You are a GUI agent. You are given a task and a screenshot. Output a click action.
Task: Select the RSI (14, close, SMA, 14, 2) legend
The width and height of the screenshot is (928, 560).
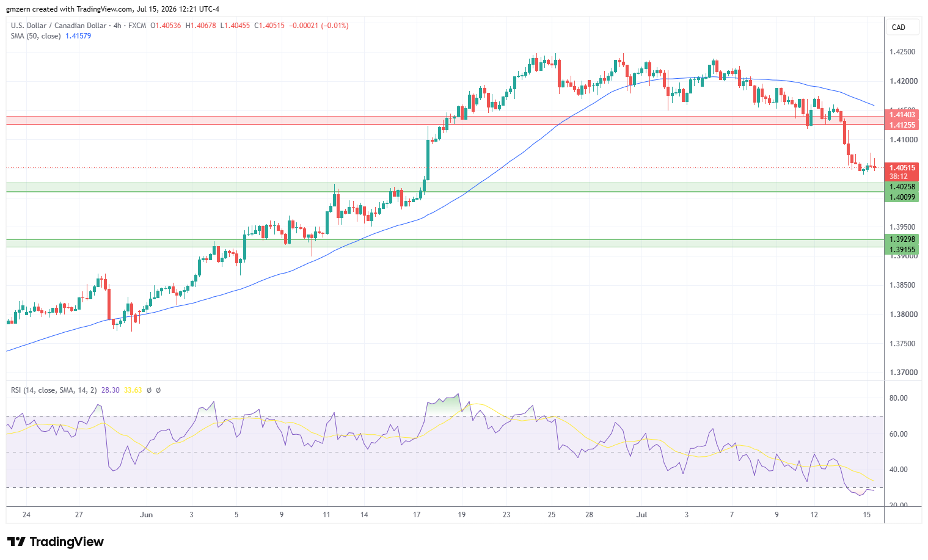coord(54,390)
